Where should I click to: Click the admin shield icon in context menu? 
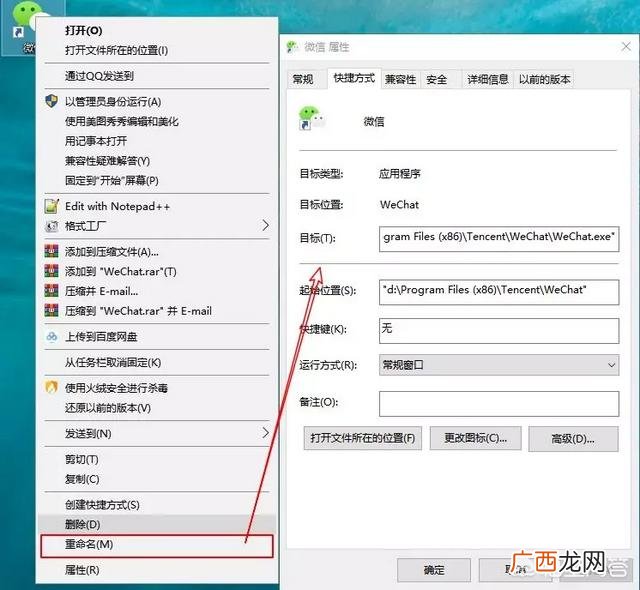click(51, 101)
